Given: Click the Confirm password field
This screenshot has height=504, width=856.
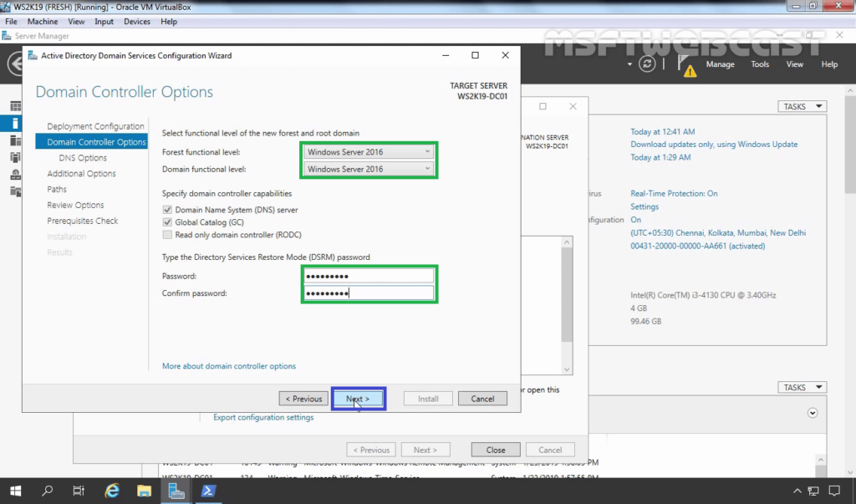Looking at the screenshot, I should point(369,293).
